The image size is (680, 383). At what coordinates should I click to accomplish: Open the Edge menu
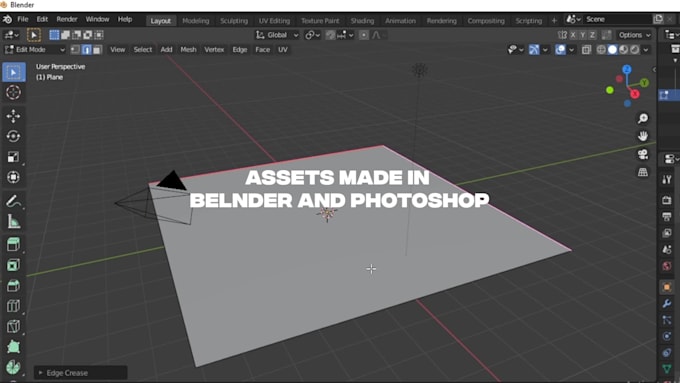coord(239,50)
